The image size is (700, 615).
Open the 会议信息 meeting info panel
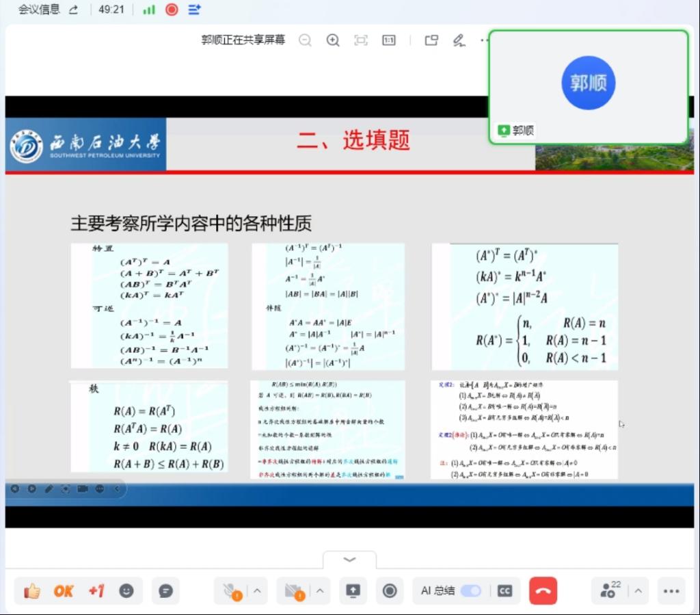[x=39, y=10]
